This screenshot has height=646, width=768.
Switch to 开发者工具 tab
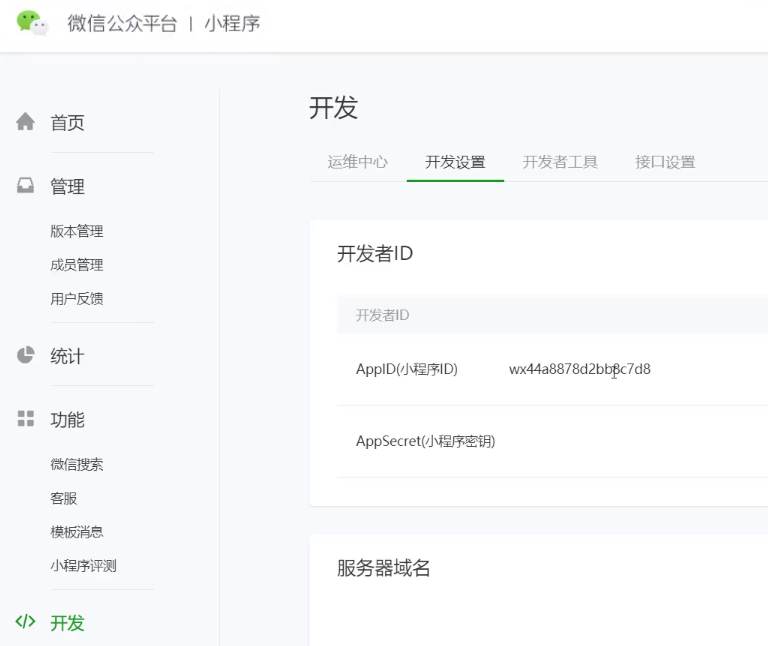click(560, 162)
